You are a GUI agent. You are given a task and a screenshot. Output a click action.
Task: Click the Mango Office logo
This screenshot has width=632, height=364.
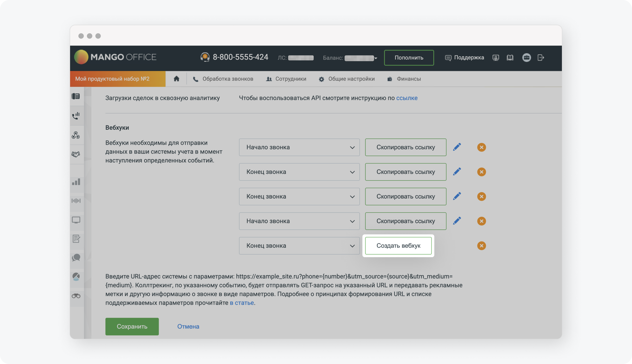click(115, 57)
